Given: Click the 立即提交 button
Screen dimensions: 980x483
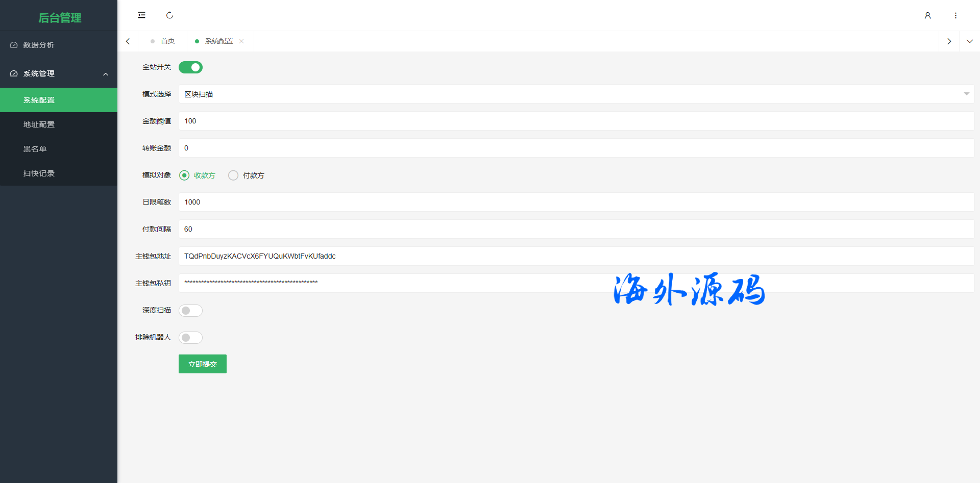Looking at the screenshot, I should coord(203,364).
